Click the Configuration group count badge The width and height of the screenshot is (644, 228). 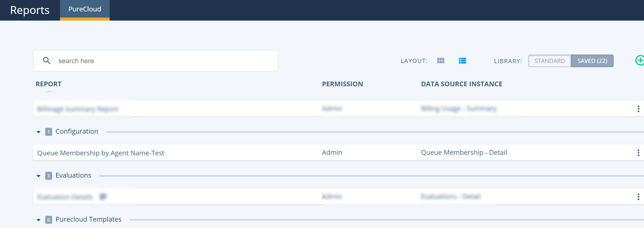(49, 132)
